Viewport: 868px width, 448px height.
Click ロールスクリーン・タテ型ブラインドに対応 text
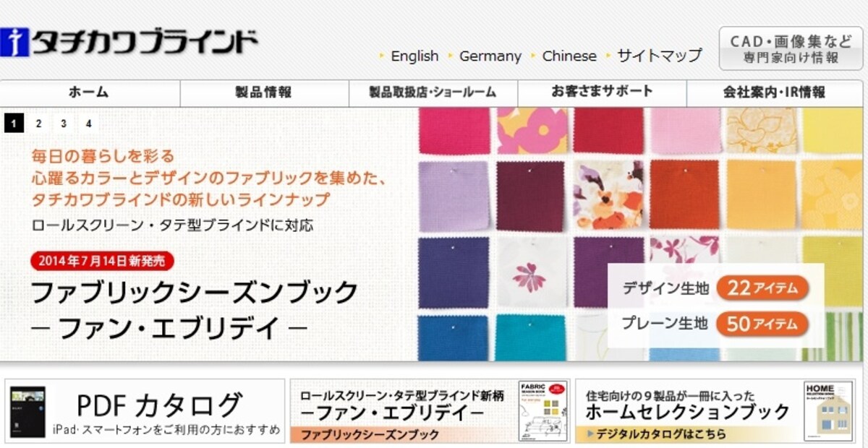[173, 225]
